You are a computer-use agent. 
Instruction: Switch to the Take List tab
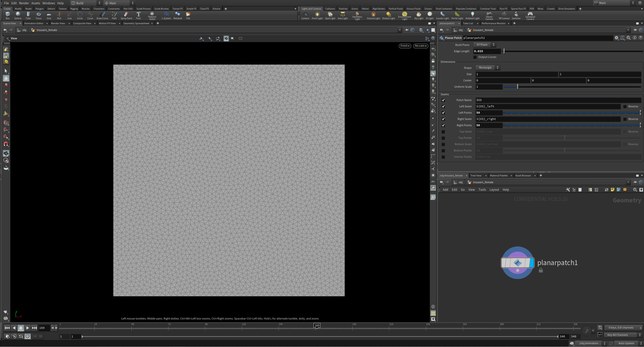pos(469,23)
